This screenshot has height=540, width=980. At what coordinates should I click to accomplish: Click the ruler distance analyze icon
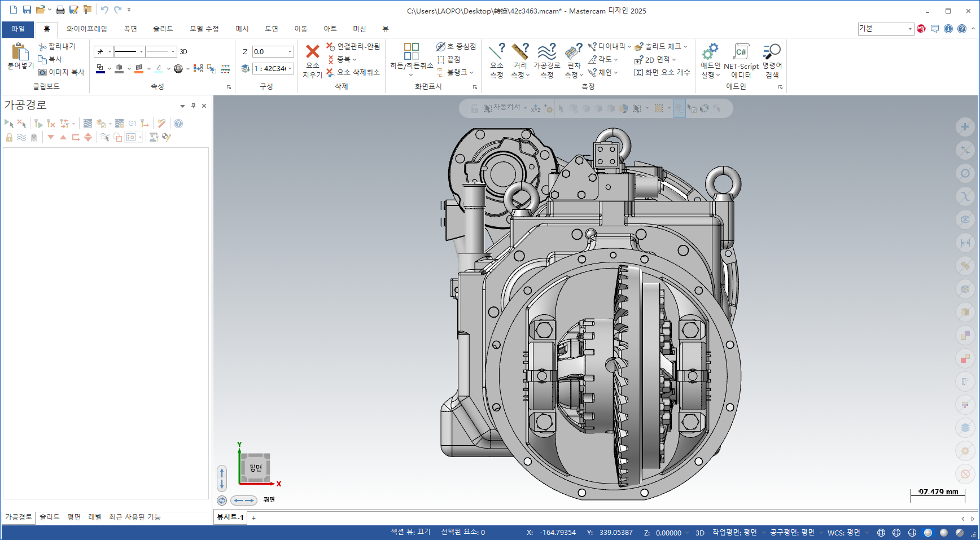pyautogui.click(x=520, y=51)
